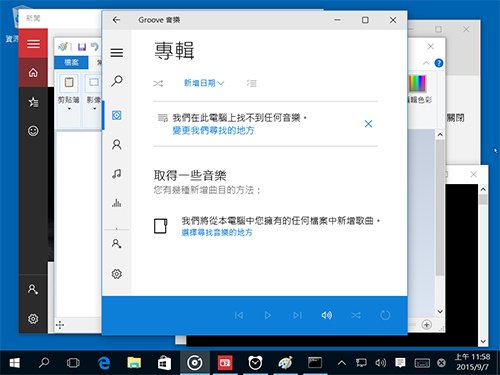Viewport: 500px width, 375px height.
Task: Open account icon in Groove sidebar
Action: [x=117, y=244]
